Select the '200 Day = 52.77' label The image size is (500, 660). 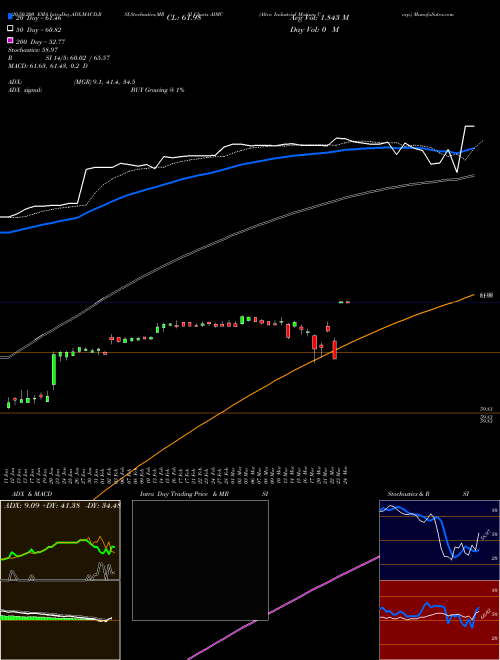coord(40,42)
